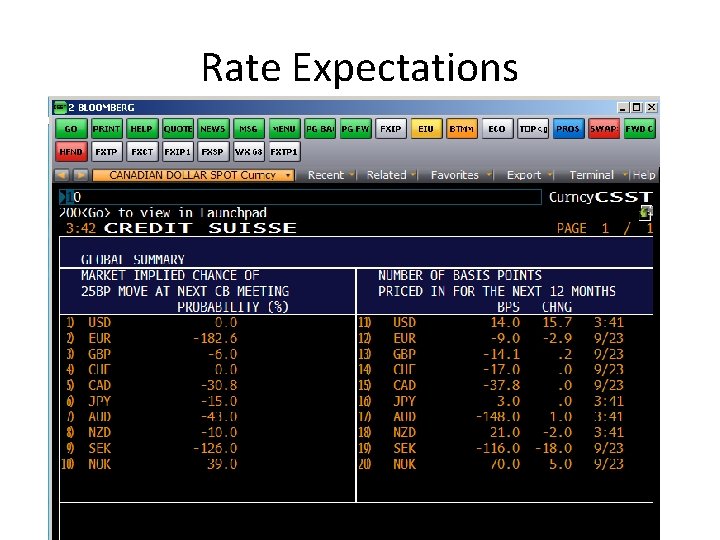Viewport: 720px width, 540px height.
Task: Open the Terminal menu
Action: tap(598, 175)
